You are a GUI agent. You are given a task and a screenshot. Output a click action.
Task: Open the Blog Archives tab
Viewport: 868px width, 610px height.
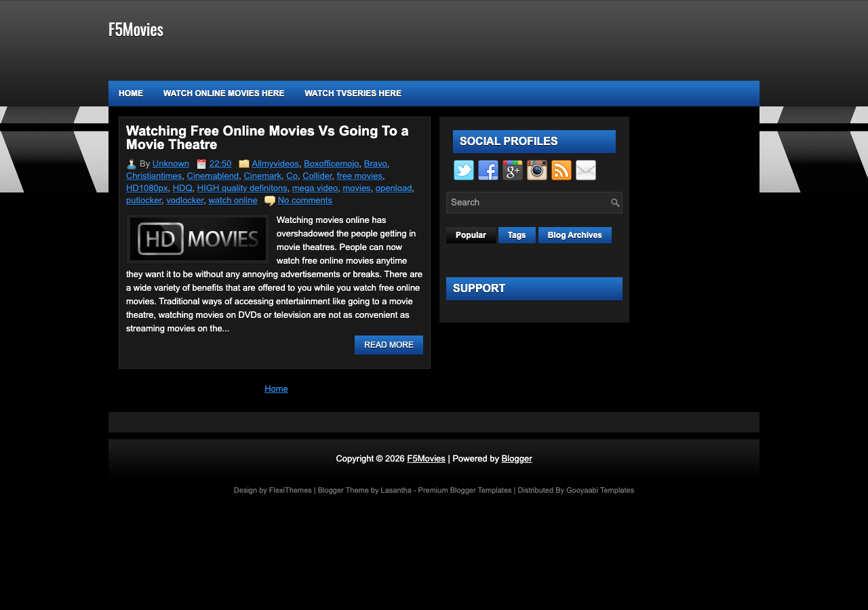tap(574, 235)
